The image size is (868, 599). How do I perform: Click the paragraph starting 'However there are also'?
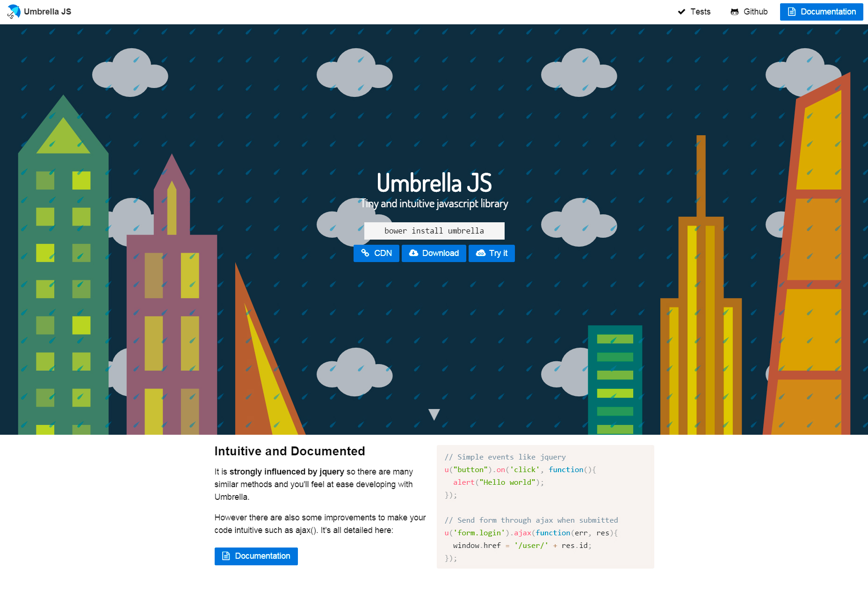[320, 524]
